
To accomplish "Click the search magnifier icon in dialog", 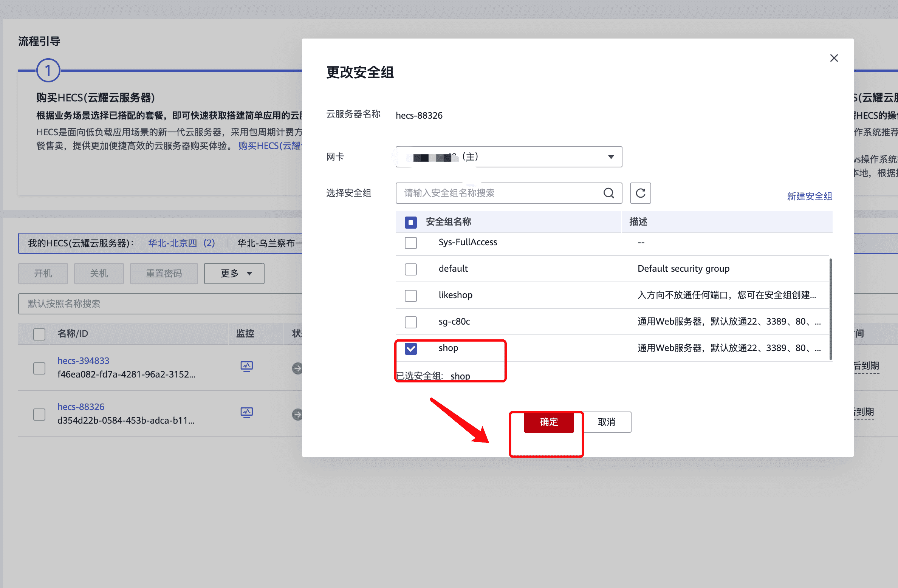I will [x=608, y=193].
